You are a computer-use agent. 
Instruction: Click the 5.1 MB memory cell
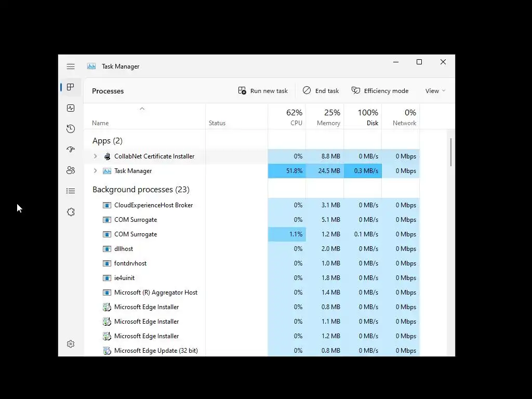325,220
